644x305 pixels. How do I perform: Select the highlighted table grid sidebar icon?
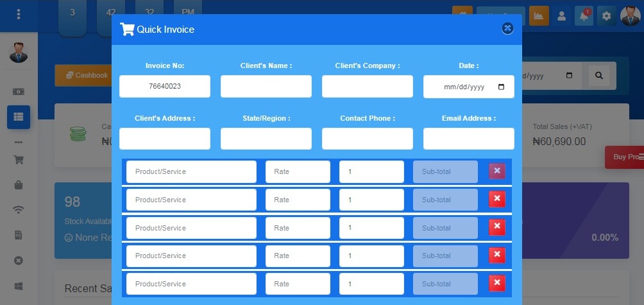(19, 117)
